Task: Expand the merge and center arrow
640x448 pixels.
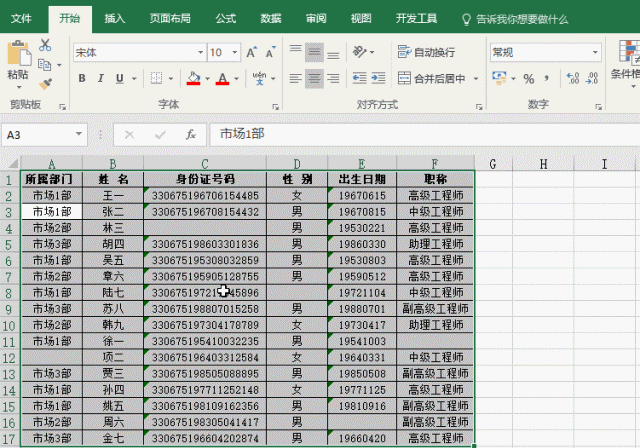Action: pos(476,78)
